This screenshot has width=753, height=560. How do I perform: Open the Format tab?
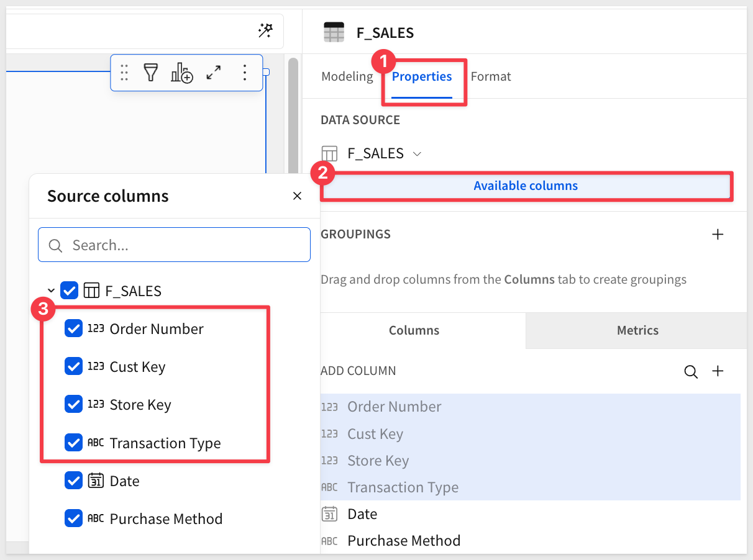[x=490, y=76]
